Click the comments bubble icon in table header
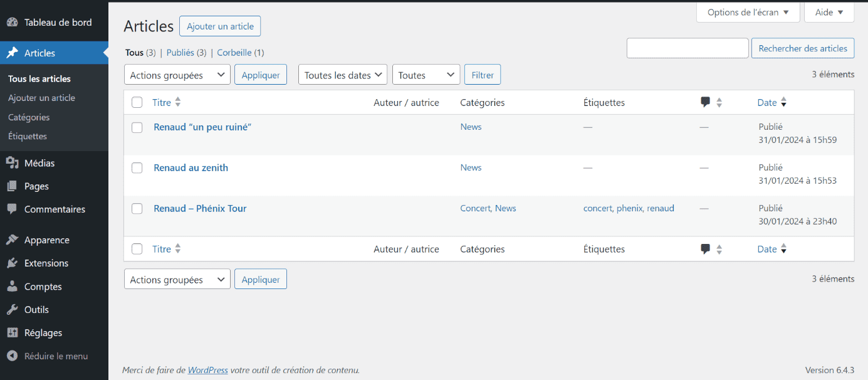 click(706, 102)
